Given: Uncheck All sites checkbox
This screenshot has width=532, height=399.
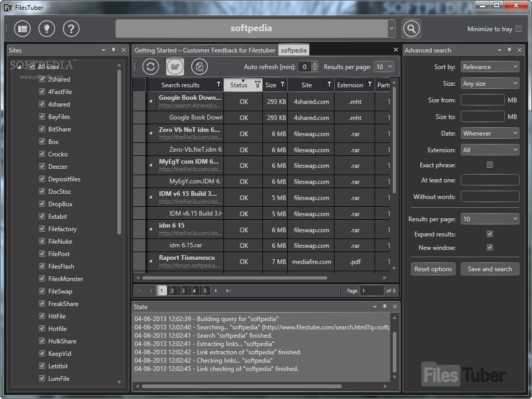Looking at the screenshot, I should [x=32, y=67].
